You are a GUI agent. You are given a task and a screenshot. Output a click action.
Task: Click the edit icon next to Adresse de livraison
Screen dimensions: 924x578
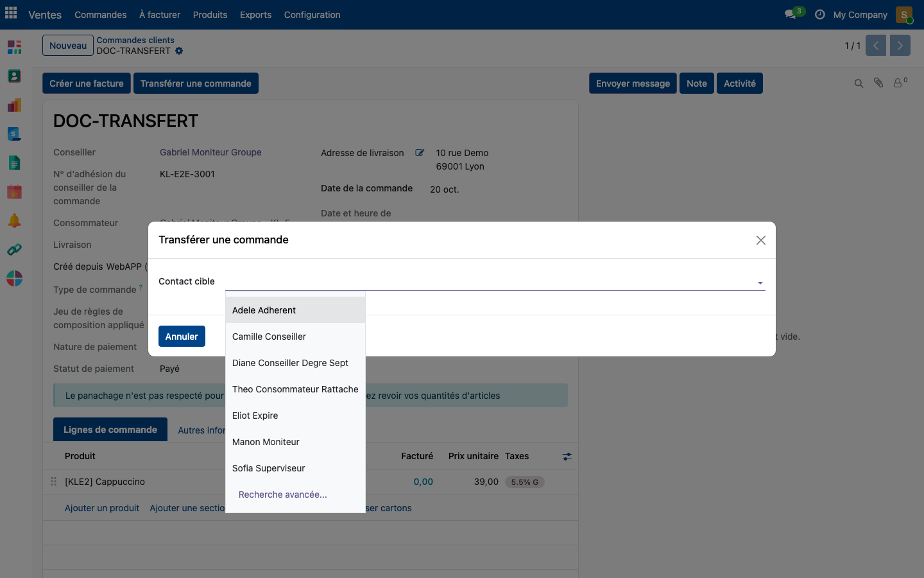click(420, 153)
